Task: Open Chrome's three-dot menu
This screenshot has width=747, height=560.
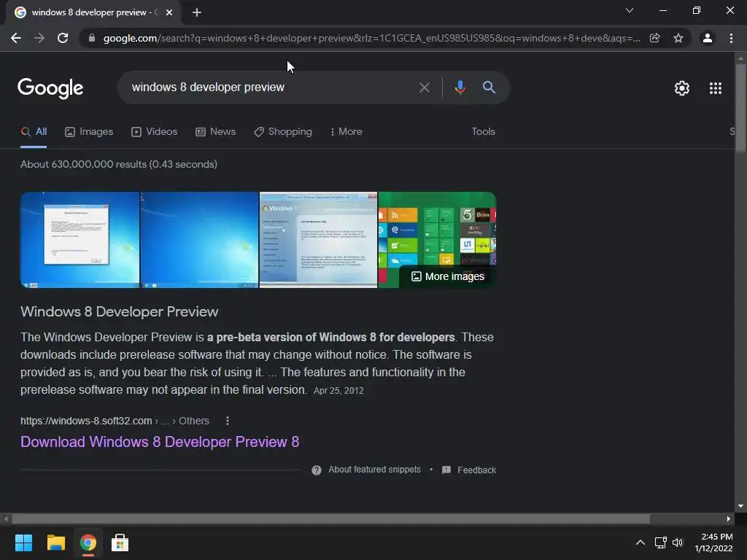Action: (x=731, y=38)
